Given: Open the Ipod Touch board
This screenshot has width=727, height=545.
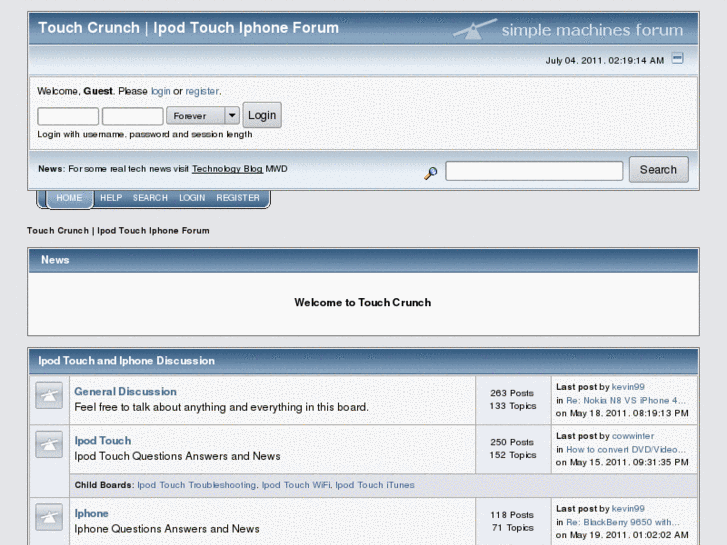Looking at the screenshot, I should [x=103, y=441].
